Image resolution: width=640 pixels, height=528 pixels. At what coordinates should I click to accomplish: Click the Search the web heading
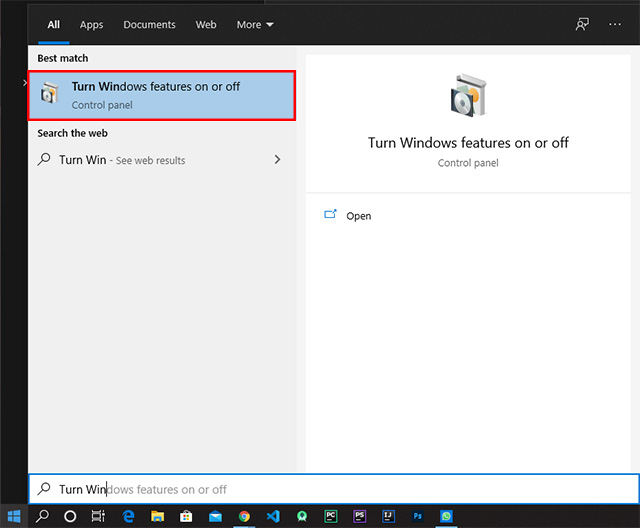[72, 133]
